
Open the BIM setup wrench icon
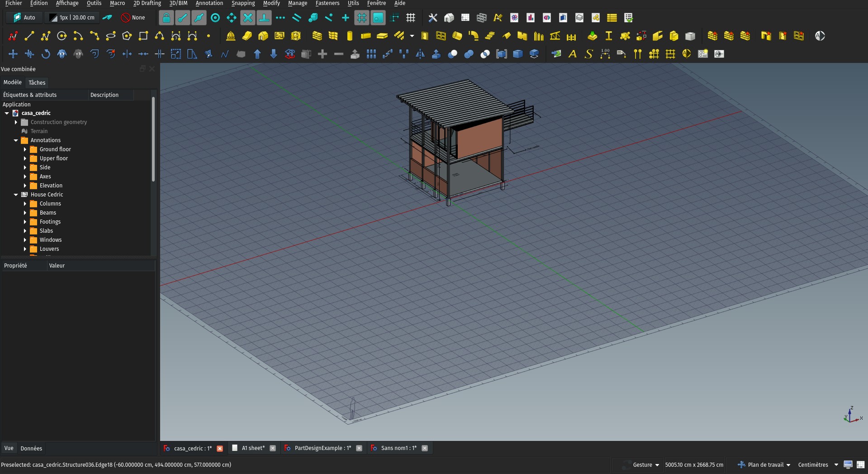(x=433, y=18)
